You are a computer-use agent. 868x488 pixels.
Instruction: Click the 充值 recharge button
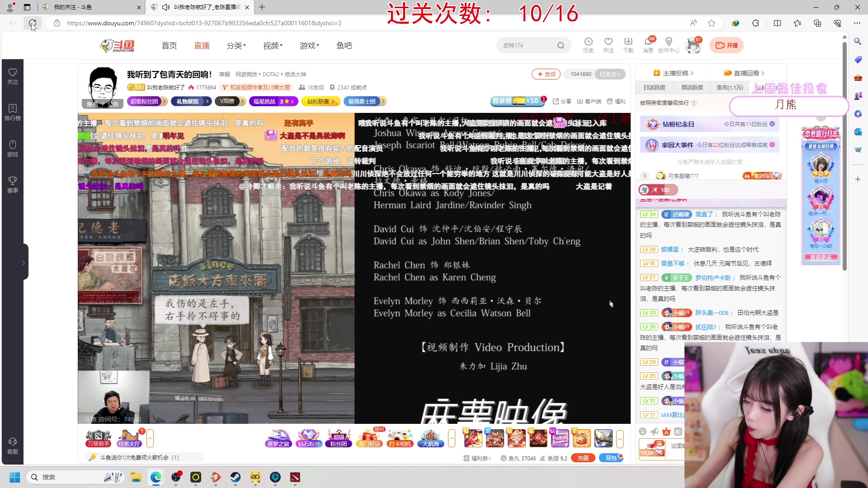tap(583, 458)
